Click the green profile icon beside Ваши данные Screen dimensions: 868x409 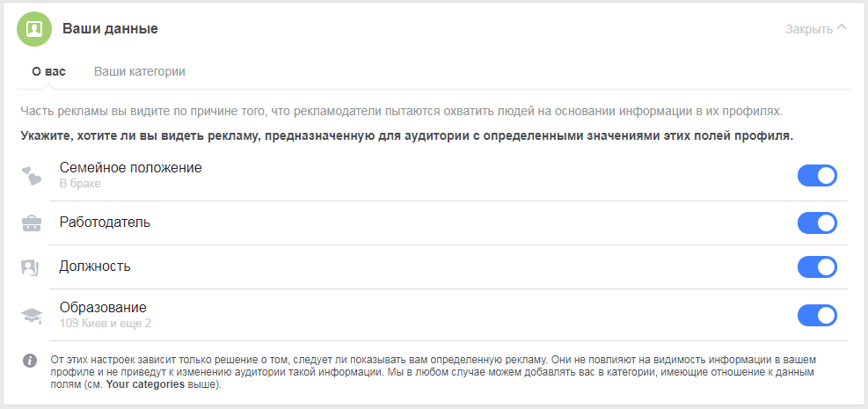[34, 29]
